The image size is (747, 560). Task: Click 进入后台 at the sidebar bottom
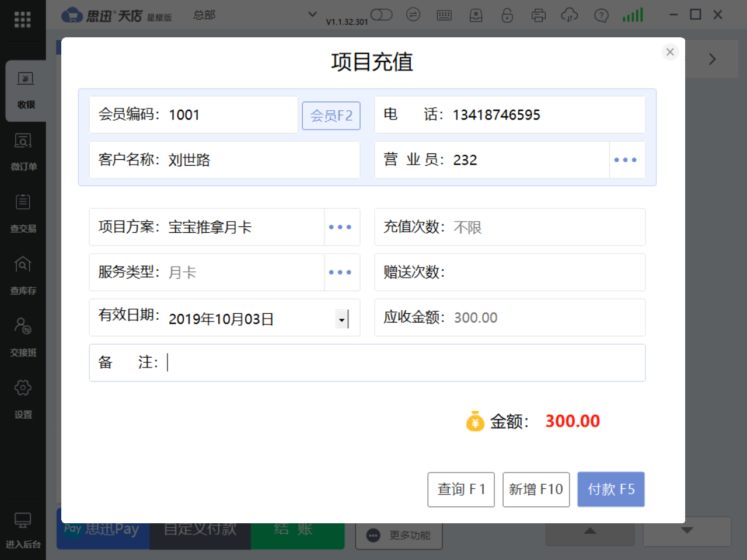point(23,530)
